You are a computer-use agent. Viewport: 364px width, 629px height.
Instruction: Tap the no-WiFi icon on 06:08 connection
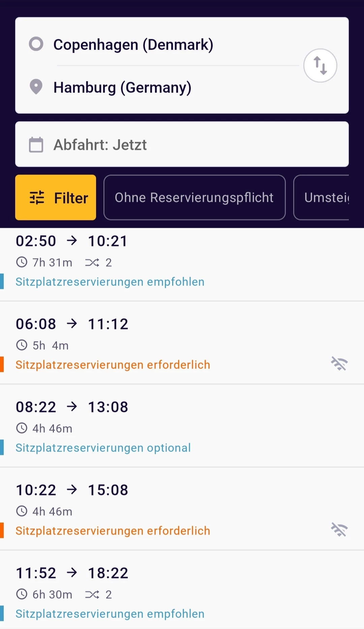(339, 364)
